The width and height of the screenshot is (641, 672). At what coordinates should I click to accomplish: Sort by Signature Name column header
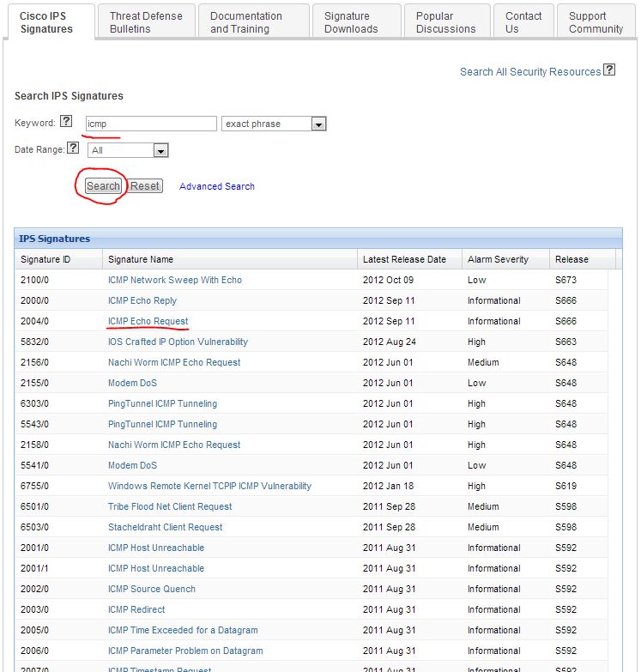click(x=230, y=259)
